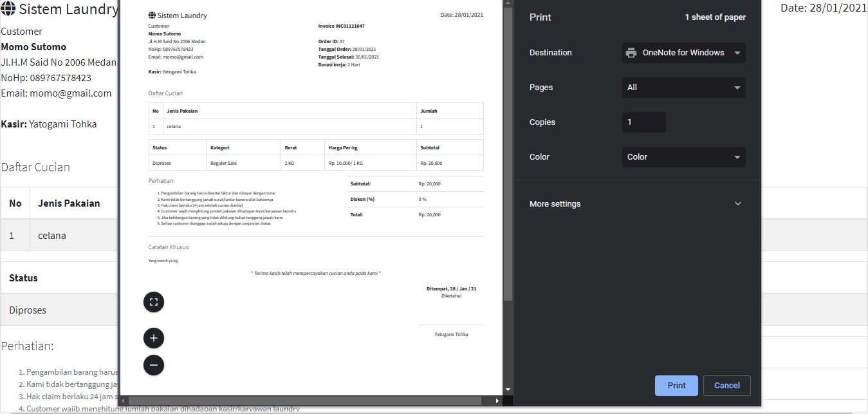
Task: Cancel the print dialog
Action: [x=726, y=385]
